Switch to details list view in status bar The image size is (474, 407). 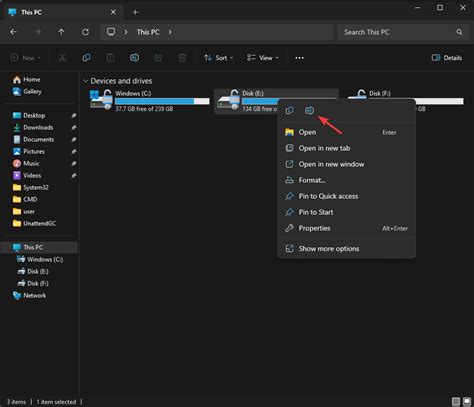(x=456, y=401)
